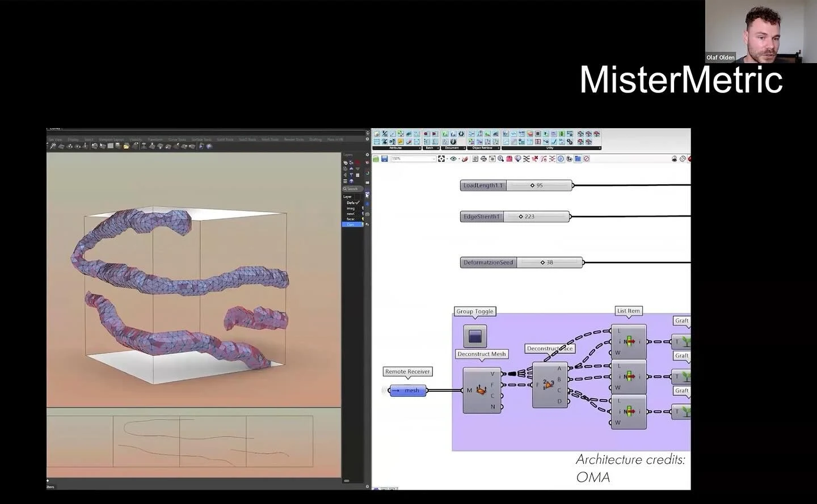Click the play arrow icon in Batch panel
Image resolution: width=817 pixels, height=504 pixels.
point(435,134)
